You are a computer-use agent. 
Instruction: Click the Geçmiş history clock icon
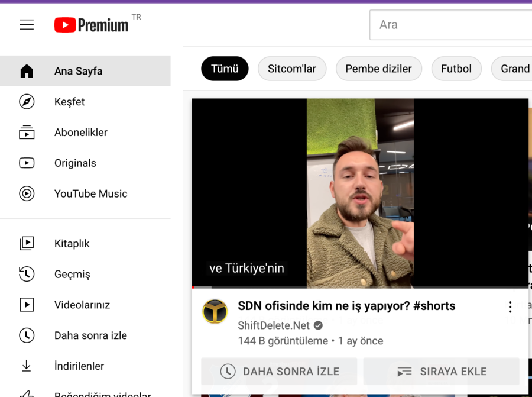[x=27, y=274]
